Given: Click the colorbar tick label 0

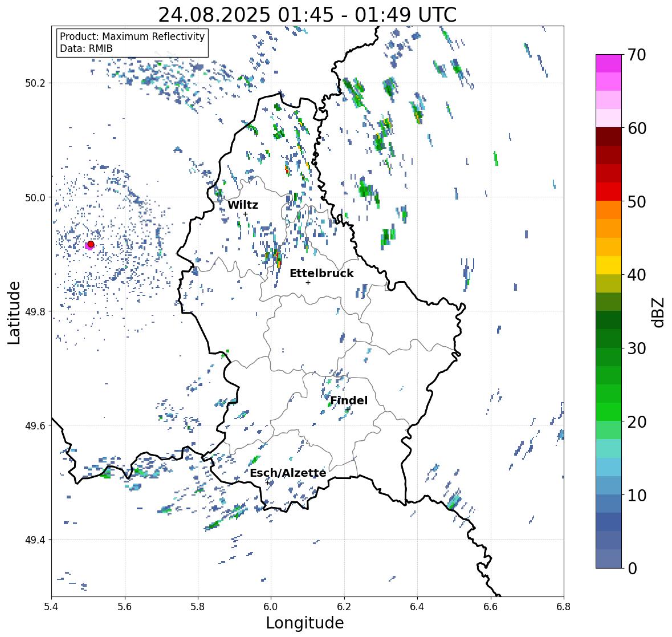Looking at the screenshot, I should coord(632,569).
